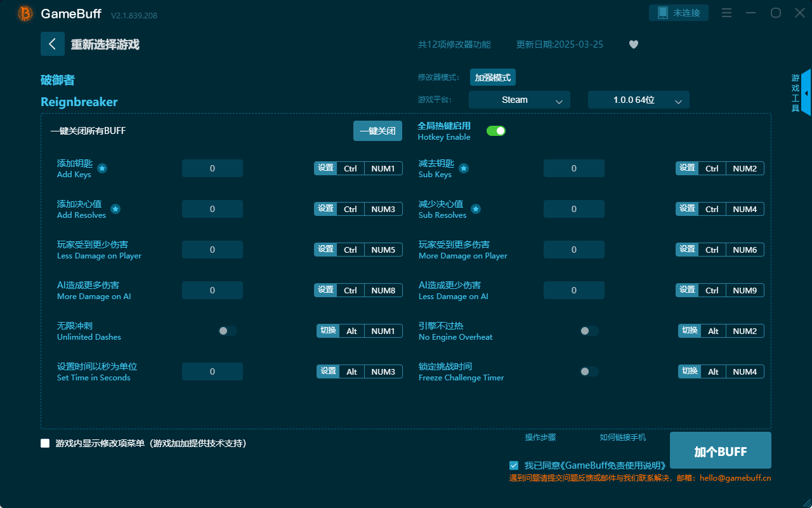Viewport: 812px width, 508px height.
Task: Click 切换 button for Unlimited Dashes
Action: point(328,331)
